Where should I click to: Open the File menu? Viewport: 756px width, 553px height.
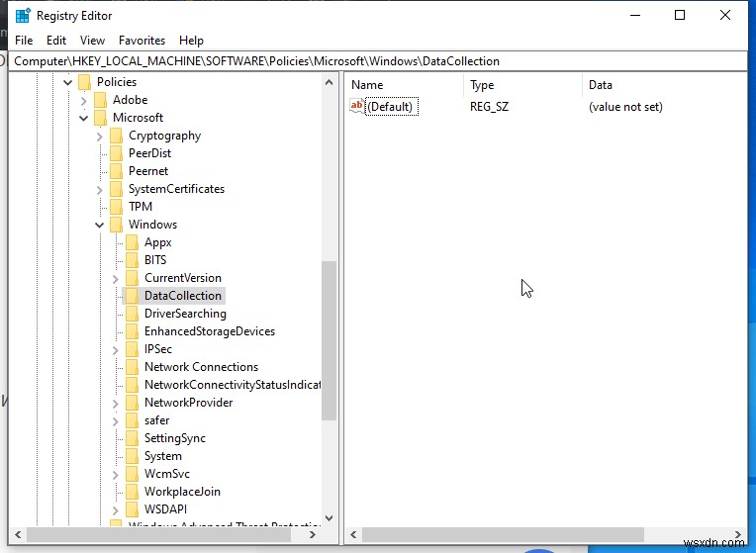click(x=24, y=41)
